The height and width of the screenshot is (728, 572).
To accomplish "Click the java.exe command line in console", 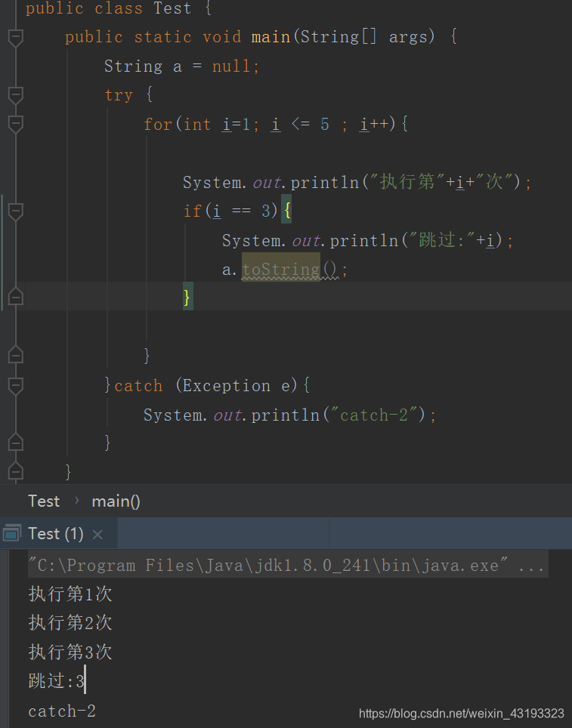I will click(x=288, y=565).
